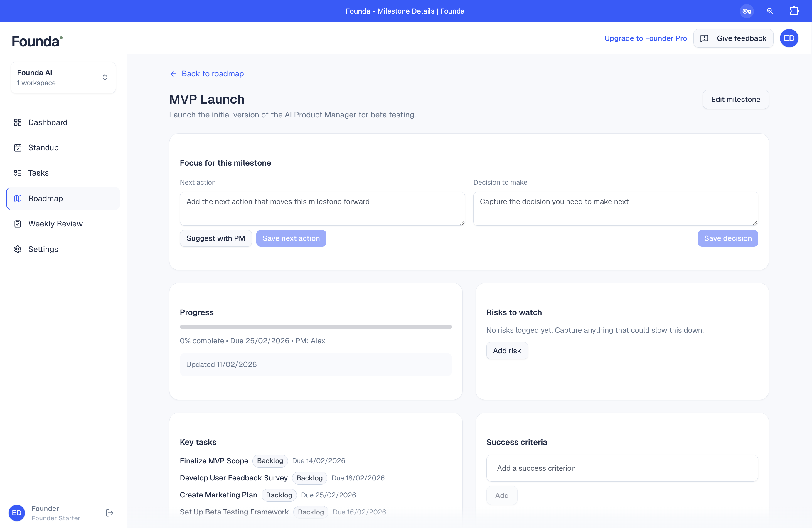Click Suggest with PM

215,238
